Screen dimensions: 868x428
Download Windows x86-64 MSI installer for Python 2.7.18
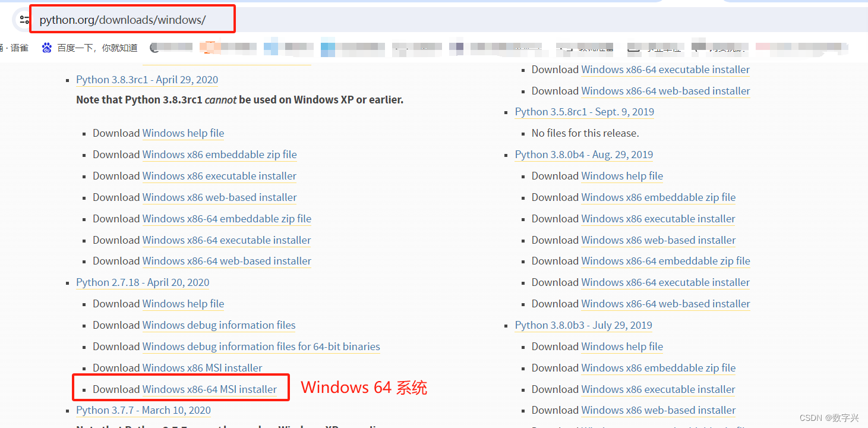(x=210, y=389)
